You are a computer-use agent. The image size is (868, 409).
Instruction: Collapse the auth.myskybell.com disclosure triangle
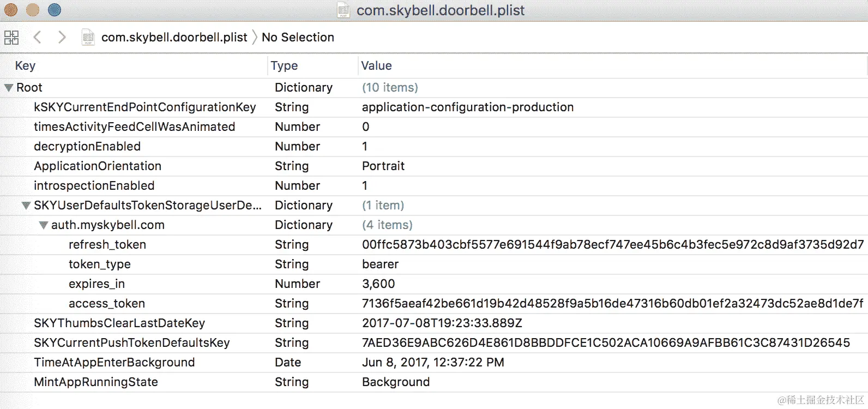click(43, 225)
